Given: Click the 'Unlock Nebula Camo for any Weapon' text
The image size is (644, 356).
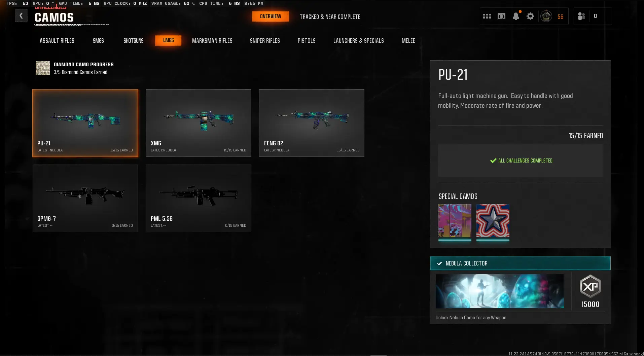Looking at the screenshot, I should coord(471,318).
